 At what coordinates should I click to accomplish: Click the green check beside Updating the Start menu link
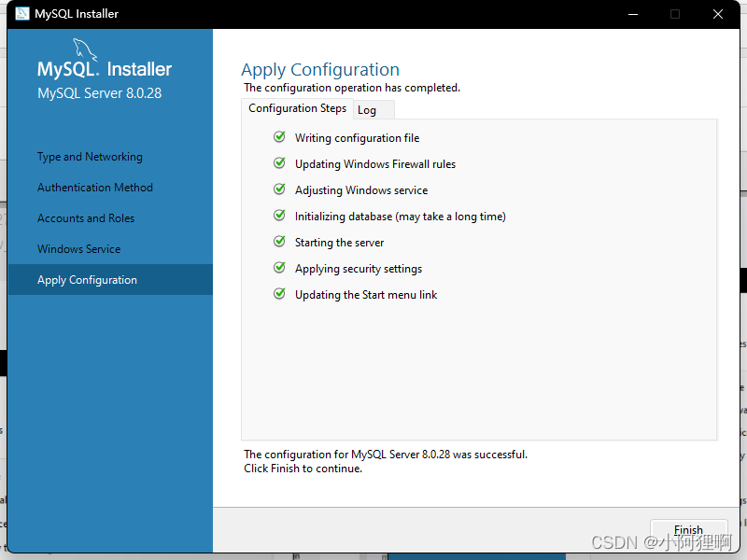click(279, 294)
